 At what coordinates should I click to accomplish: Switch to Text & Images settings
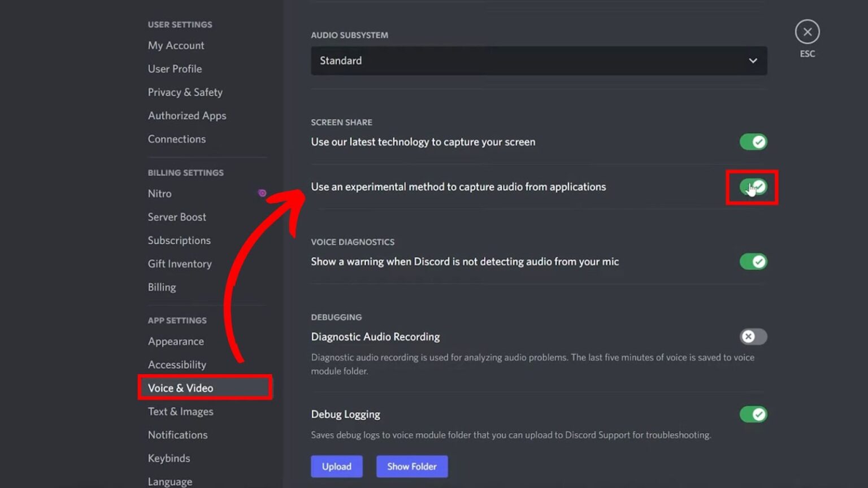(180, 411)
